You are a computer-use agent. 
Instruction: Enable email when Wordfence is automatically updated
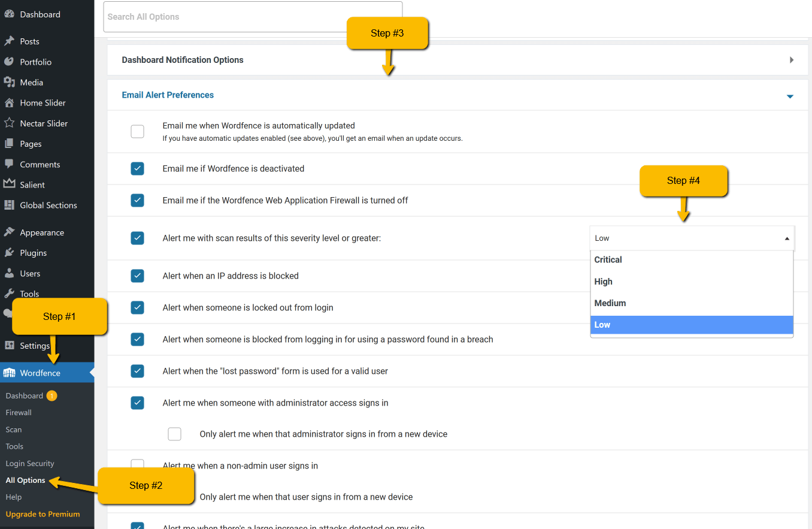click(x=138, y=132)
